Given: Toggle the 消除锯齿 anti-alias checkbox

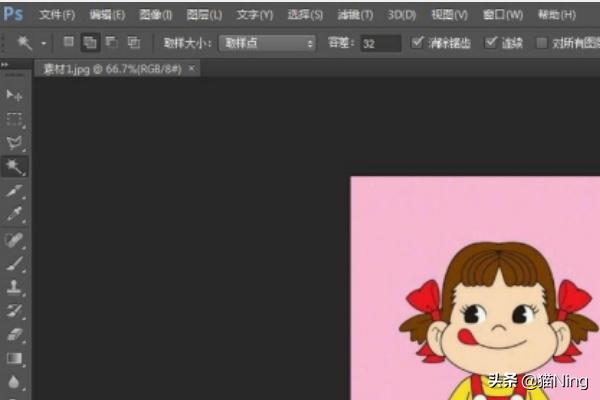Looking at the screenshot, I should point(418,43).
